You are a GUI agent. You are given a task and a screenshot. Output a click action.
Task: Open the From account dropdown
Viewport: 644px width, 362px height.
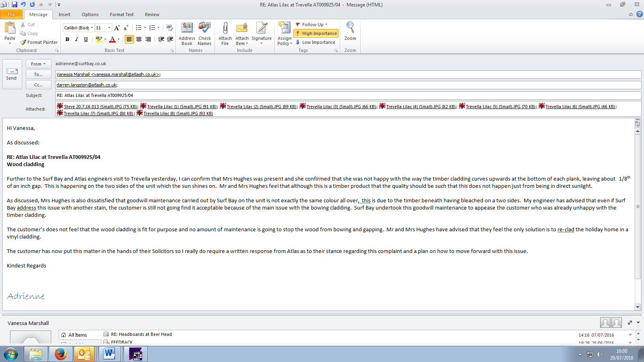click(39, 64)
